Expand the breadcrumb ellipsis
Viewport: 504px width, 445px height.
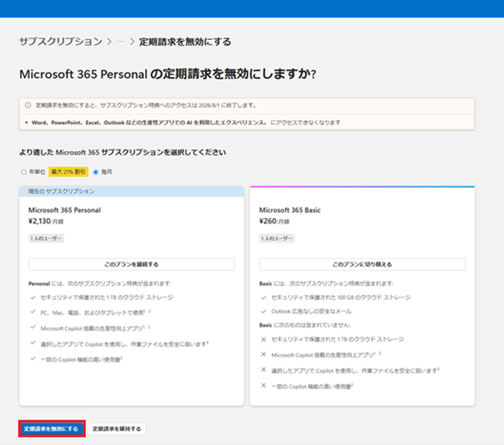121,42
